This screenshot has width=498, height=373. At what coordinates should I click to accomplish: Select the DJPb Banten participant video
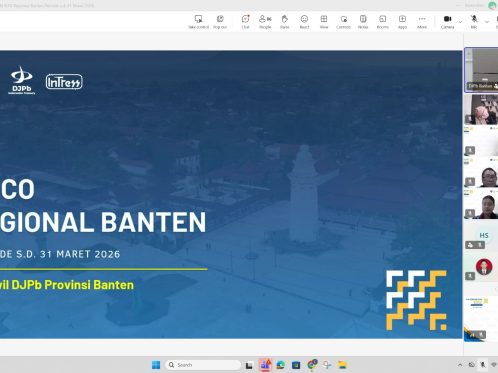click(481, 70)
